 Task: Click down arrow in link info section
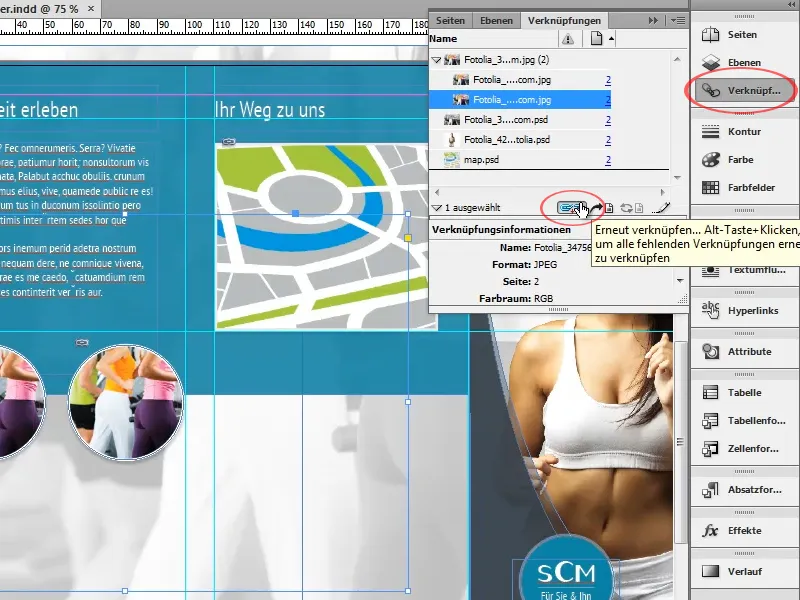(x=680, y=281)
